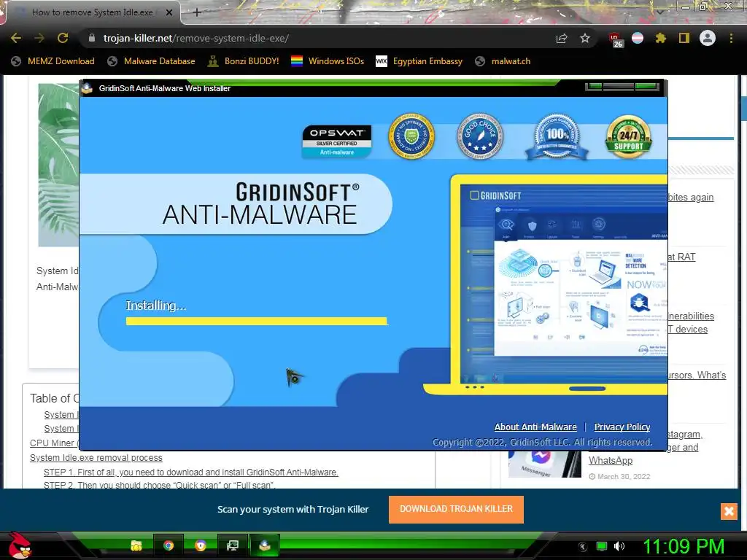The height and width of the screenshot is (560, 747).
Task: Click the 24/7 Support badge
Action: point(628,136)
